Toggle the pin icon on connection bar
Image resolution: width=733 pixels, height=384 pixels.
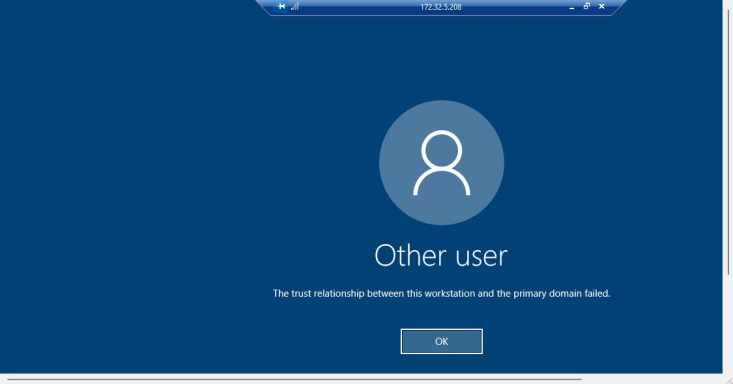(x=281, y=7)
